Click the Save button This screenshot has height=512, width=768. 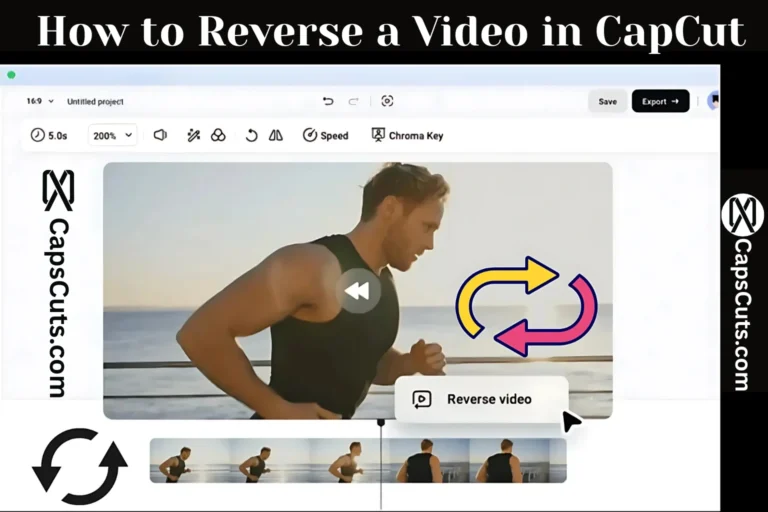point(607,101)
